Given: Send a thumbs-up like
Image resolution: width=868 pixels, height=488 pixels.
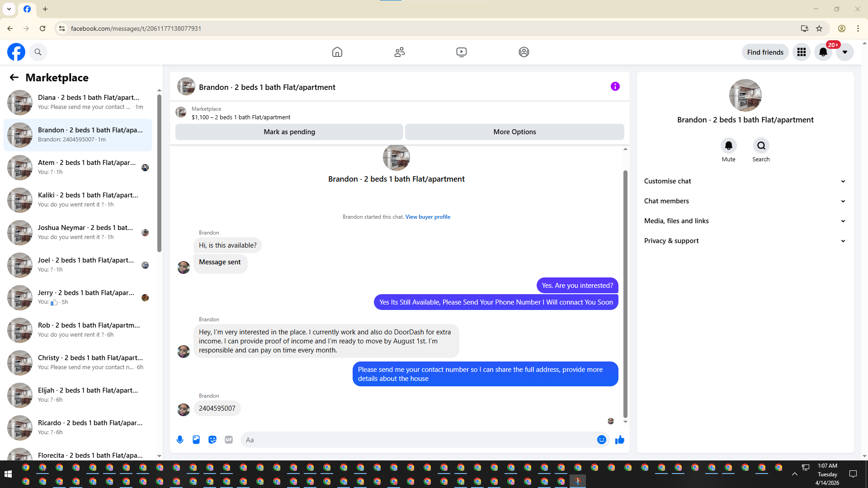Looking at the screenshot, I should (x=619, y=440).
